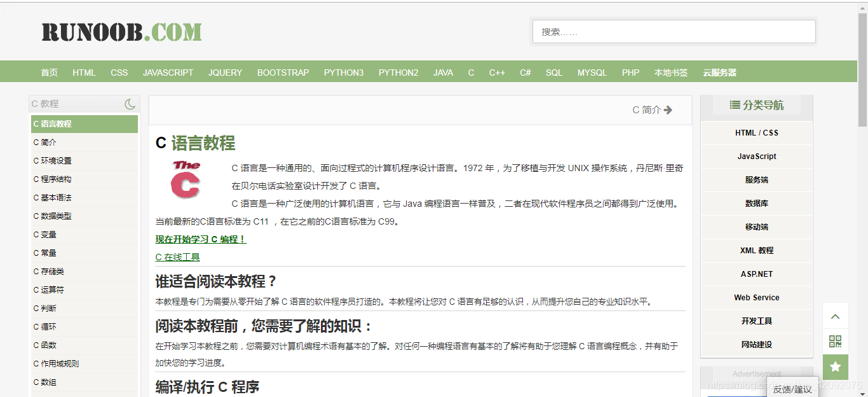This screenshot has height=397, width=868.
Task: Click the scrollbar down arrow
Action: point(864,393)
